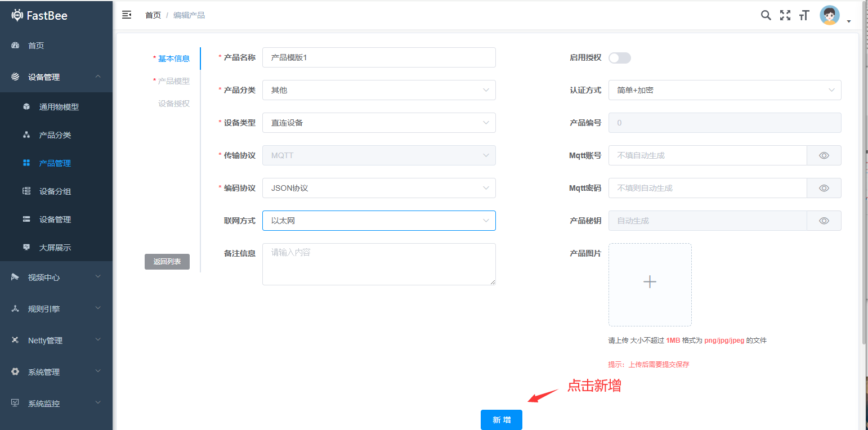
Task: Click the user avatar icon
Action: (x=829, y=15)
